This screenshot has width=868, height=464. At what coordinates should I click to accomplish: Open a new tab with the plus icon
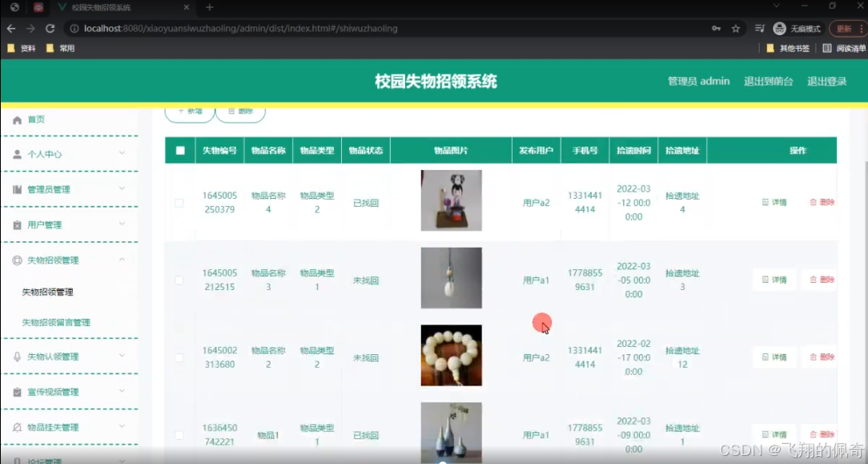(x=209, y=7)
